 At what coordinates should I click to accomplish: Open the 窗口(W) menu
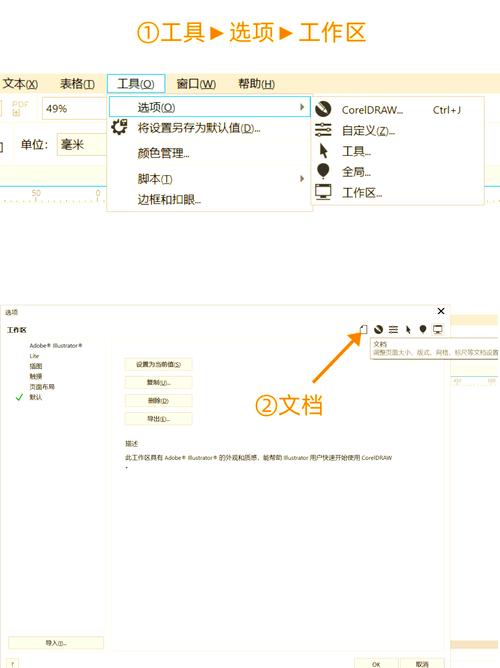click(x=196, y=84)
